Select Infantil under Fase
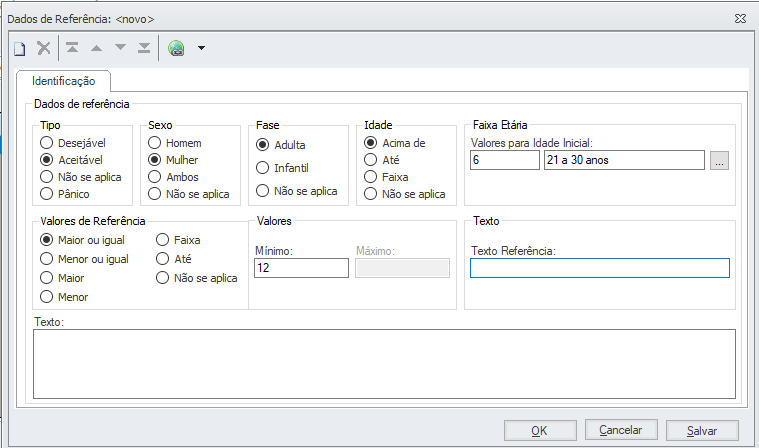 [282, 167]
